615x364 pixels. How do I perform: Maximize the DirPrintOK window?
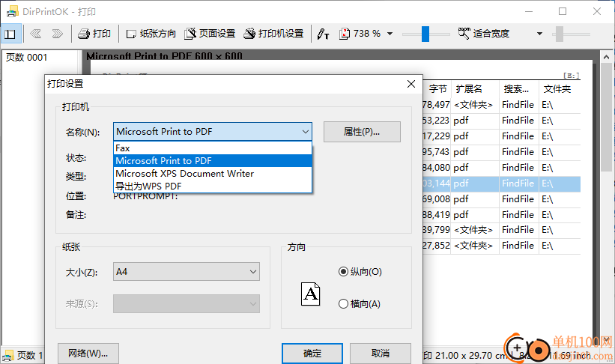[563, 11]
